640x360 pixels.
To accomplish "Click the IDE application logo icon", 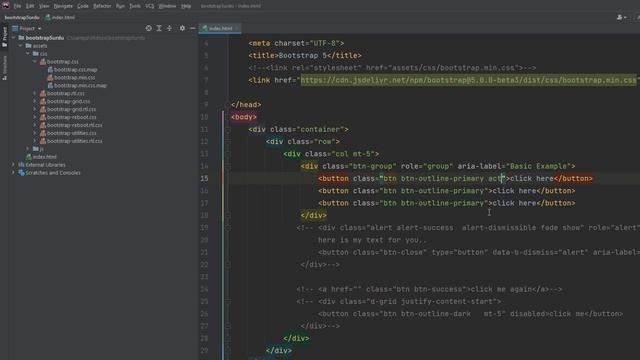I will [6, 5].
